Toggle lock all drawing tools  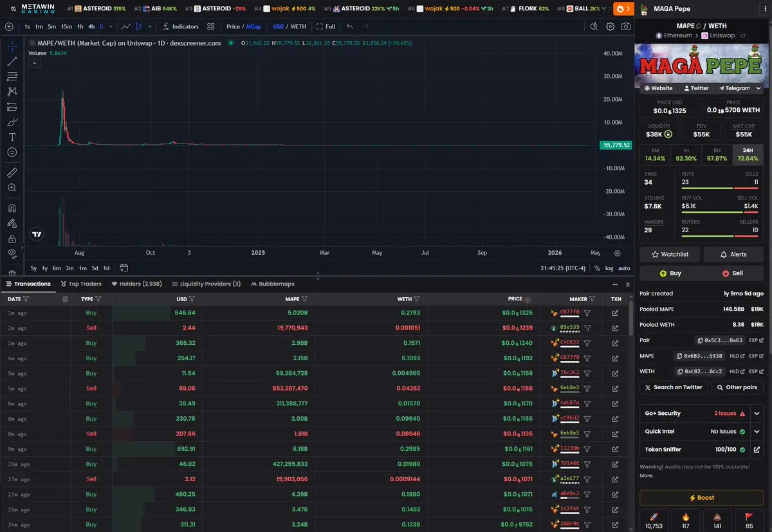pos(12,239)
